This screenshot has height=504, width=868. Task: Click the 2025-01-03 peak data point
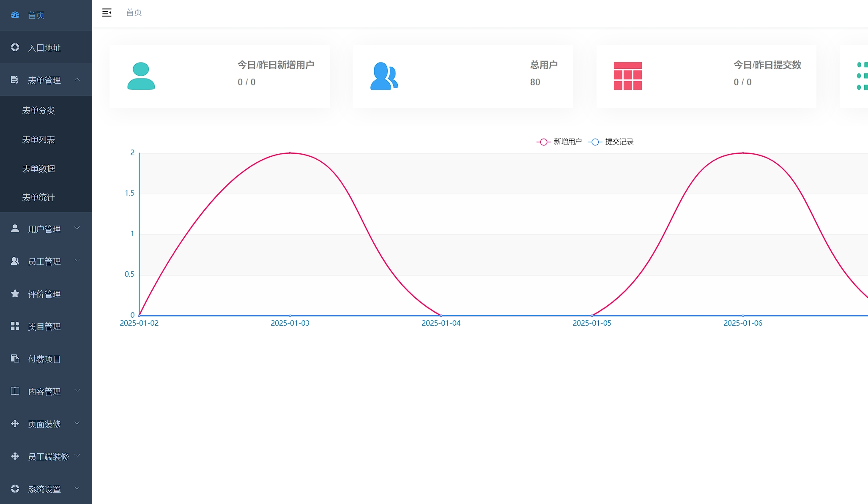pyautogui.click(x=290, y=153)
